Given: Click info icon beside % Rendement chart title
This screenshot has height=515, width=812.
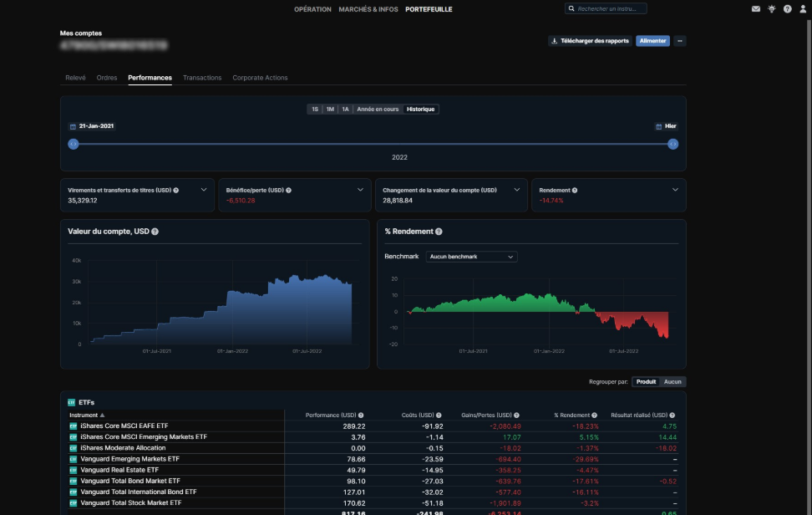Looking at the screenshot, I should tap(439, 232).
